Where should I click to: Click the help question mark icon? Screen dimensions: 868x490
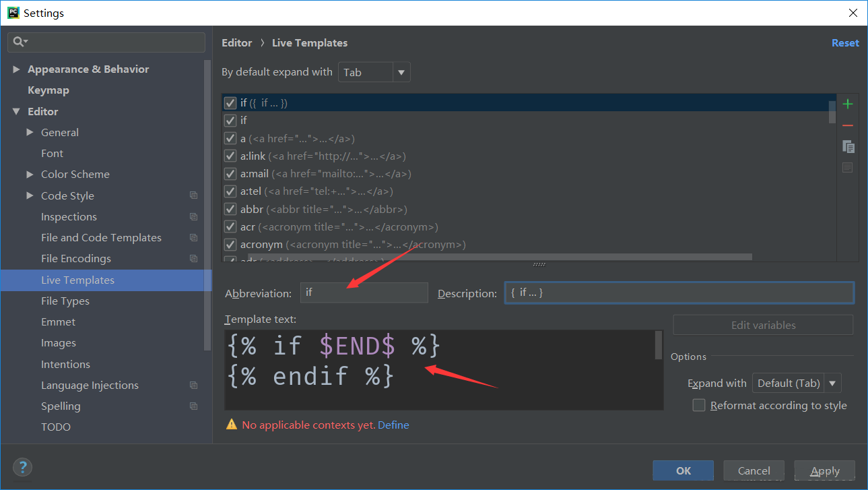pos(22,467)
